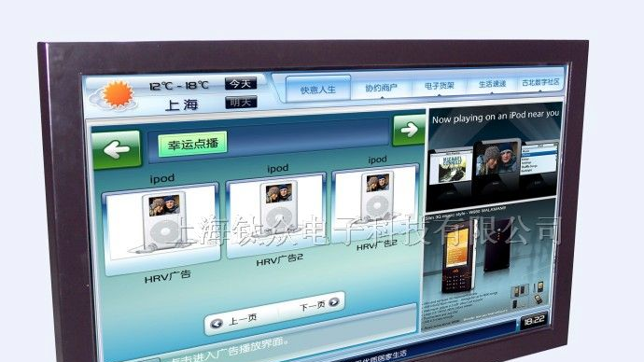Image resolution: width=644 pixels, height=362 pixels.
Task: Click the green right arrow forward button
Action: pyautogui.click(x=409, y=130)
